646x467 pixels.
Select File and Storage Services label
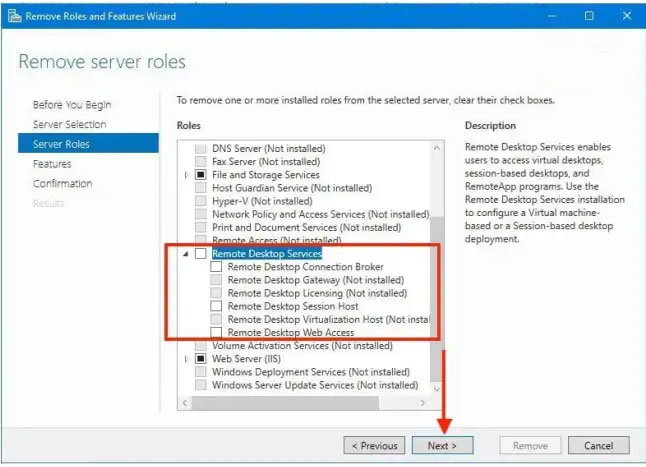pyautogui.click(x=266, y=175)
